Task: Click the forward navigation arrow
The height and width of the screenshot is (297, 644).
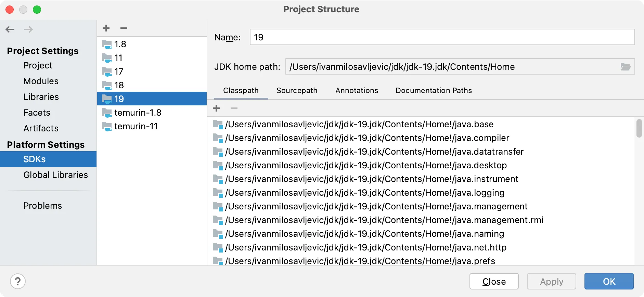Action: click(28, 29)
